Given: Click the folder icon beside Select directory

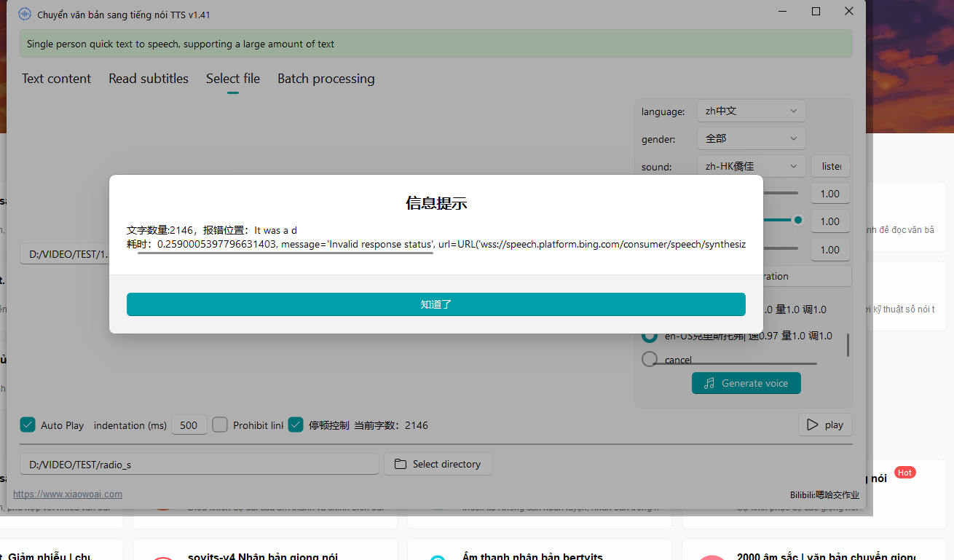Looking at the screenshot, I should click(x=400, y=464).
